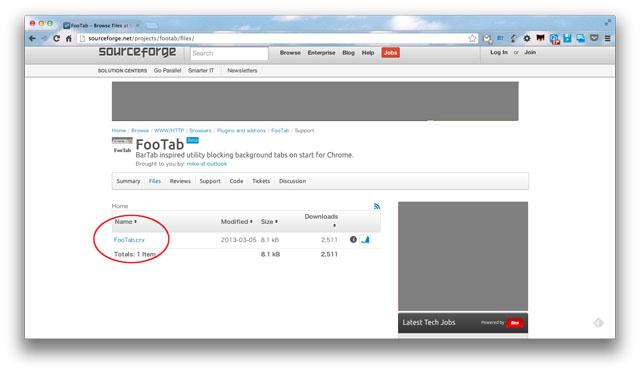Click the Beta badge next to FooTab
This screenshot has height=373, width=640.
[193, 140]
